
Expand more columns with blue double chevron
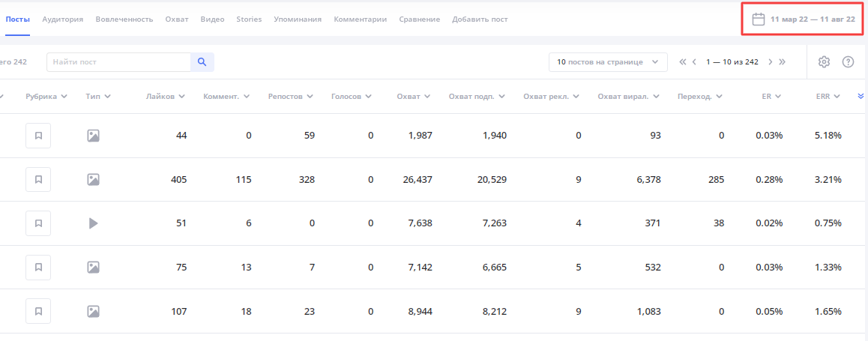click(x=861, y=97)
